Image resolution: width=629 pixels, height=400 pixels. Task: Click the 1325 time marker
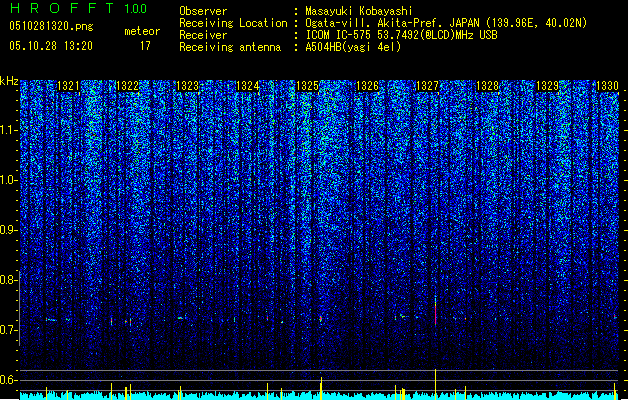[x=307, y=86]
